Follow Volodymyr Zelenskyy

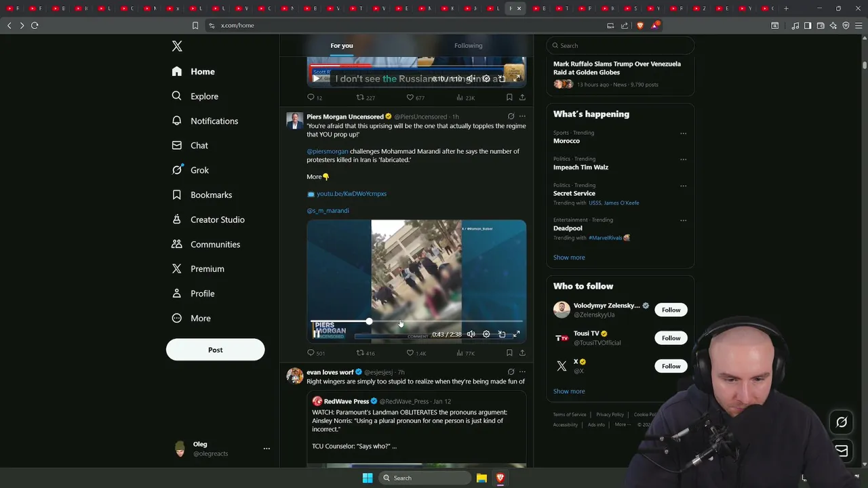(x=671, y=310)
